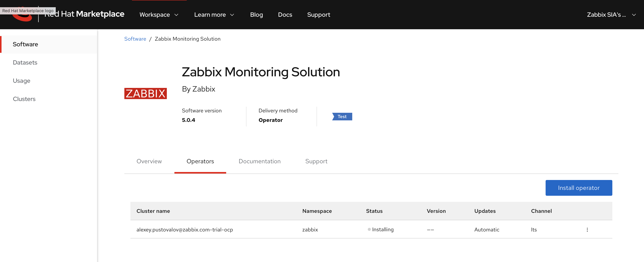Click the Operator delivery method value

click(271, 120)
